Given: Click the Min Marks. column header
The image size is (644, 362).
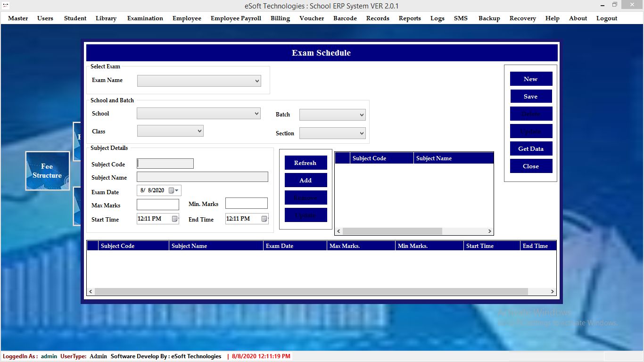Looking at the screenshot, I should click(429, 246).
